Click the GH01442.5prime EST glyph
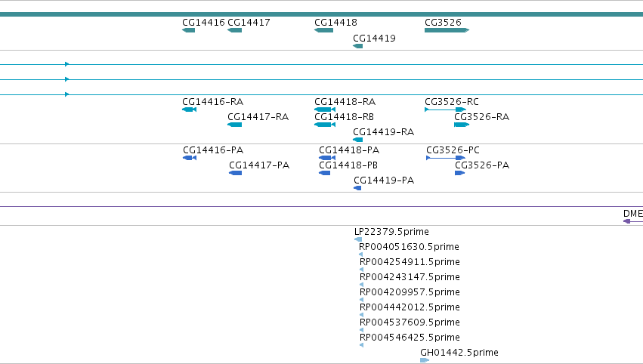This screenshot has width=643, height=364. (x=425, y=360)
